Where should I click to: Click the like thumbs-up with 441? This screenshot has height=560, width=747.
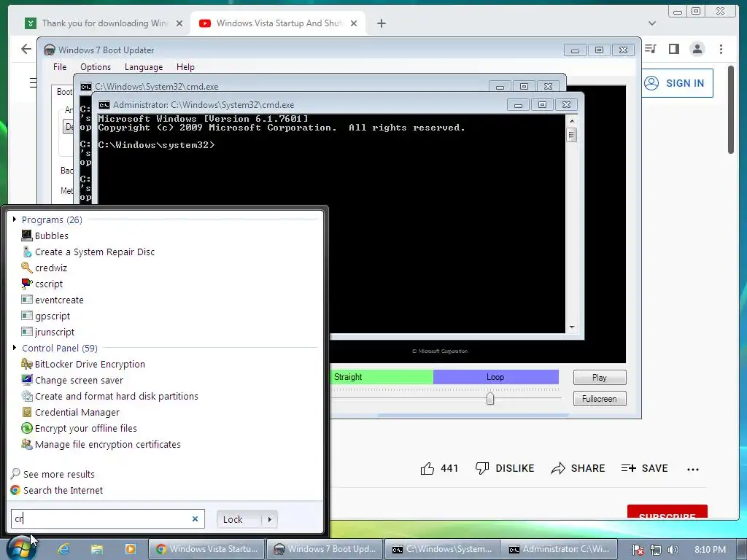pos(439,469)
